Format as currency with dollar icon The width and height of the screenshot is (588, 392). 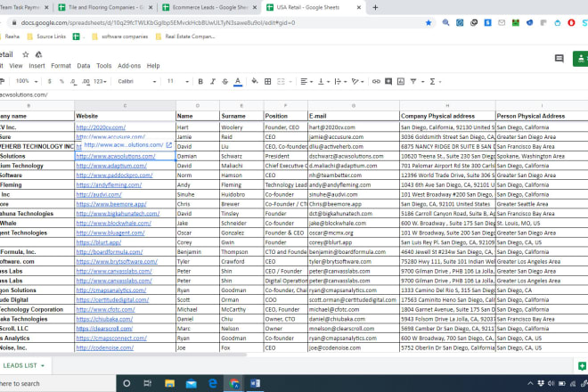(50, 81)
